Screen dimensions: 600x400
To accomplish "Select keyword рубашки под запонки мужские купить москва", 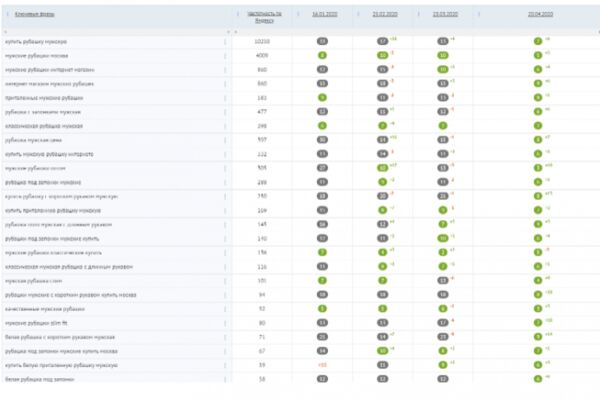I will pos(61,351).
